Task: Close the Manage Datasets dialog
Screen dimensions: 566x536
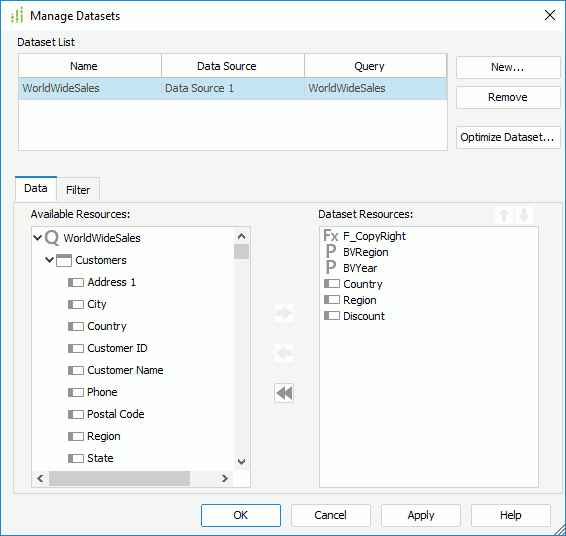Action: click(x=550, y=15)
